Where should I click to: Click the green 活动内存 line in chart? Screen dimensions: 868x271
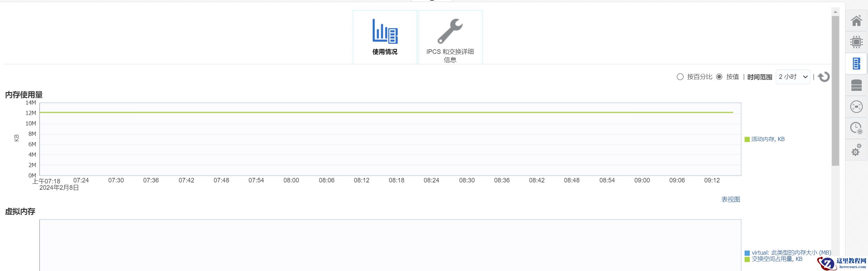[x=386, y=112]
